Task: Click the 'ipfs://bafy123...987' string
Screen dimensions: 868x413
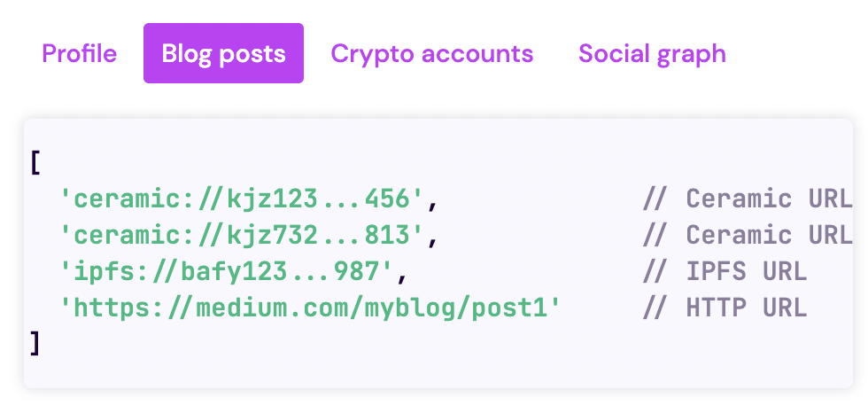Action: coord(227,272)
